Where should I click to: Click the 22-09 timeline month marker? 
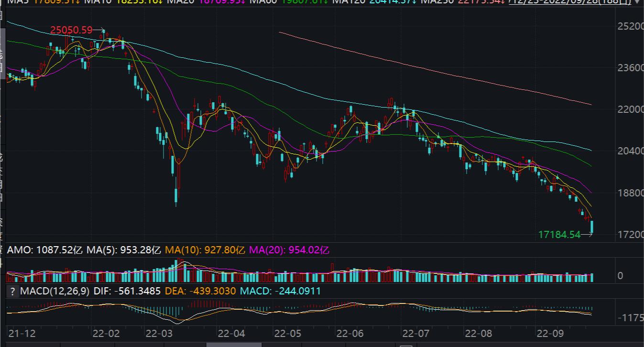[x=551, y=333]
